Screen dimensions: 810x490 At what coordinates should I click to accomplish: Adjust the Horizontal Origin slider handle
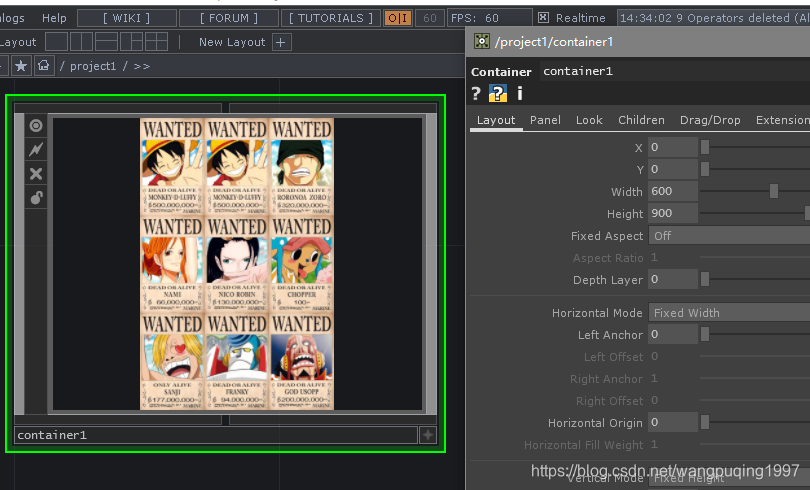coord(705,422)
